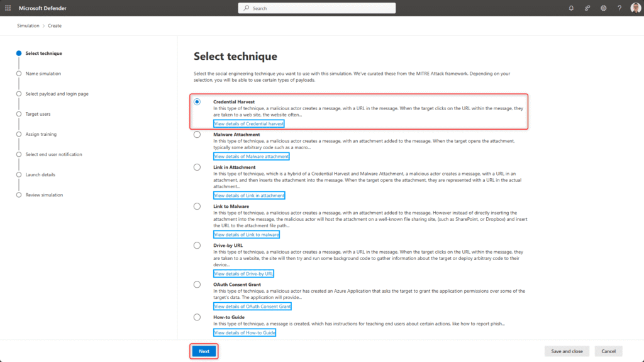Image resolution: width=644 pixels, height=362 pixels.
Task: Click the Link in Attachment heading text
Action: coord(234,167)
